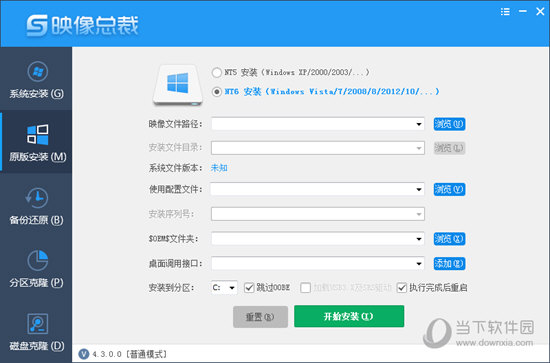The image size is (550, 363).
Task: Expand the 使用配置文件 dropdown arrow
Action: tap(419, 189)
